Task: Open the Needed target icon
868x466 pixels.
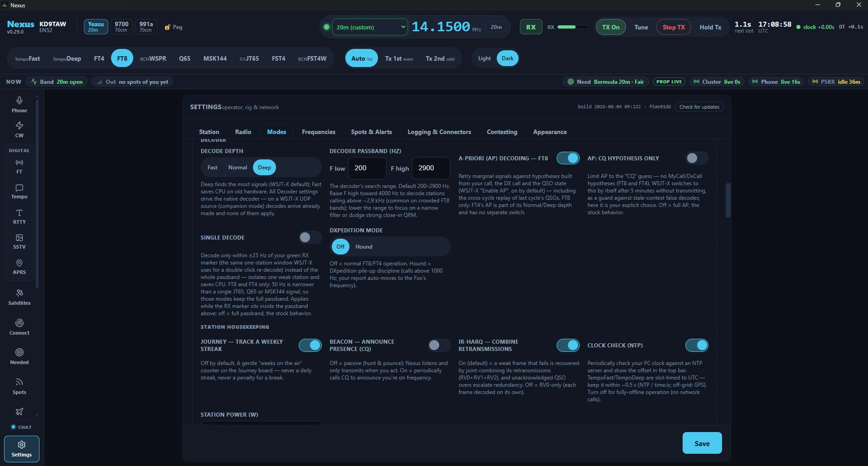Action: click(19, 356)
